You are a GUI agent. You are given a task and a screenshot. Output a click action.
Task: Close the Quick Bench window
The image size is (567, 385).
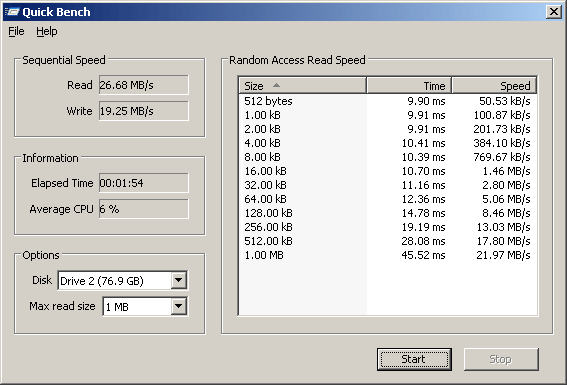553,12
